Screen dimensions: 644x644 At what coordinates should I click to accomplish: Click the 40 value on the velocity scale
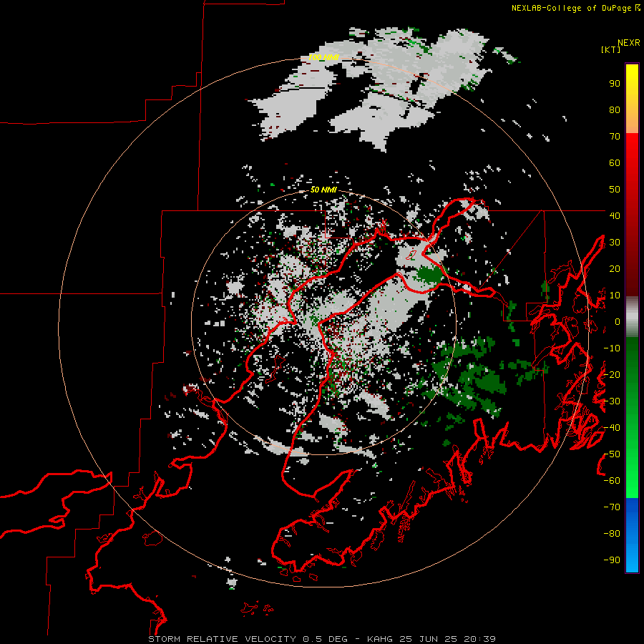pos(615,215)
